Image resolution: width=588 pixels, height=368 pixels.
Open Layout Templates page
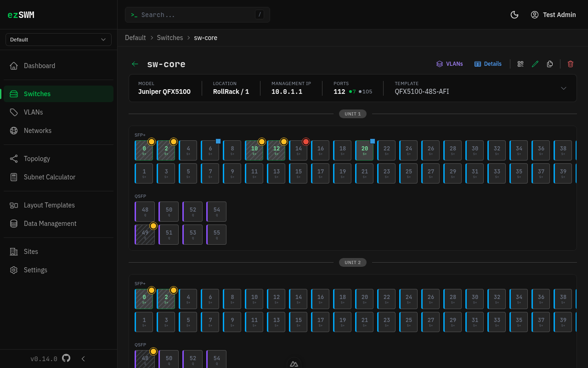(x=58, y=205)
